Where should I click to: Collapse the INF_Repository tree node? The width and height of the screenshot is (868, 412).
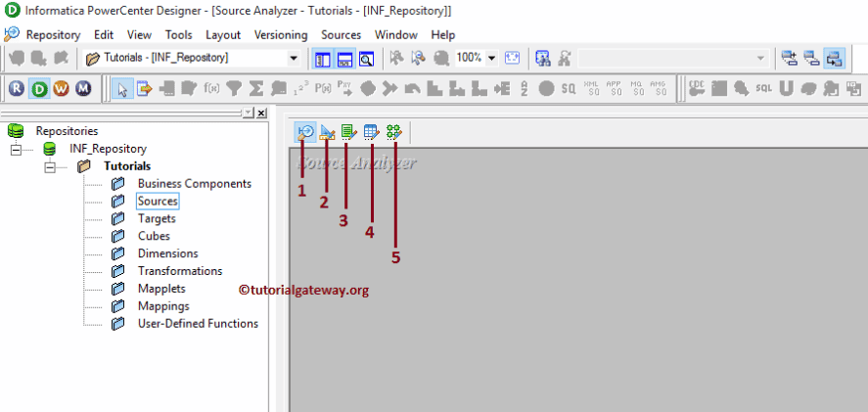pos(16,149)
